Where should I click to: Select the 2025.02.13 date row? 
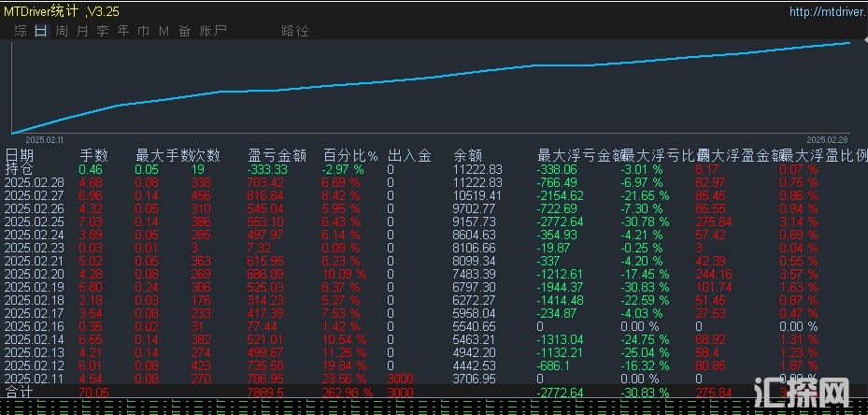tap(35, 353)
